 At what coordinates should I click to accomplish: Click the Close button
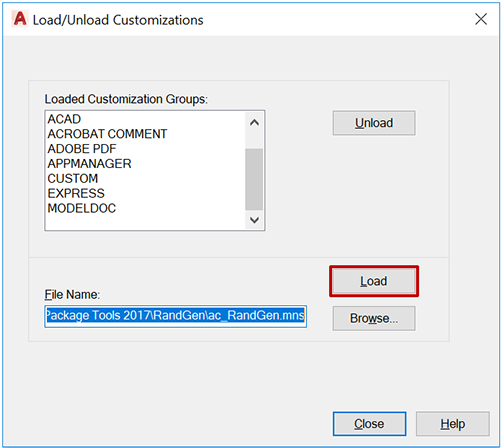(369, 424)
